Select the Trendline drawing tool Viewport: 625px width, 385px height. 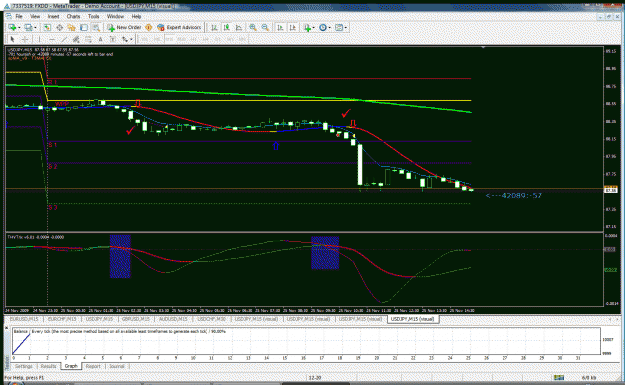(64, 39)
